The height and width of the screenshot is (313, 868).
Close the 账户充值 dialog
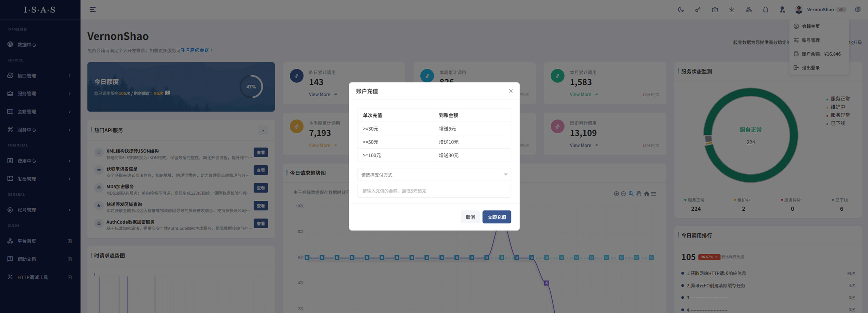[511, 91]
